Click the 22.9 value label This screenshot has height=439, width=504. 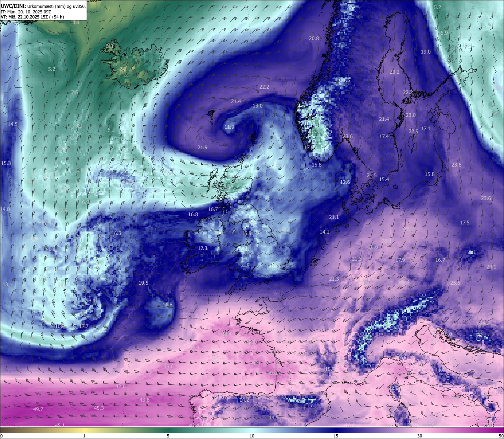coord(413,131)
